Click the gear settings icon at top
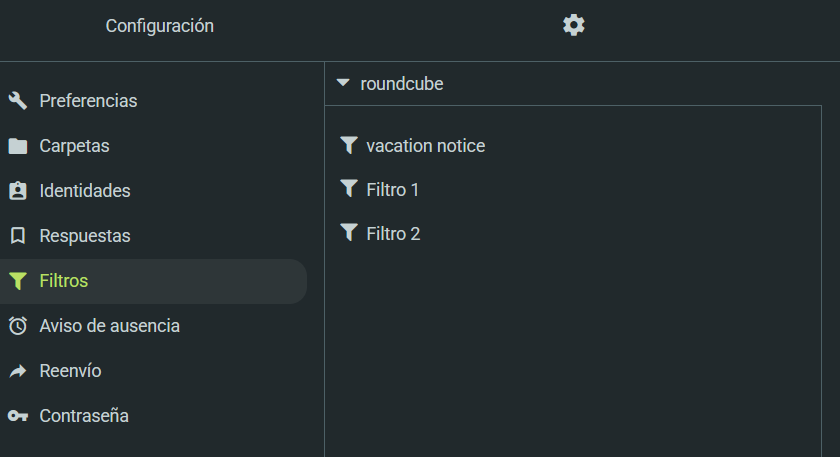 [x=573, y=25]
